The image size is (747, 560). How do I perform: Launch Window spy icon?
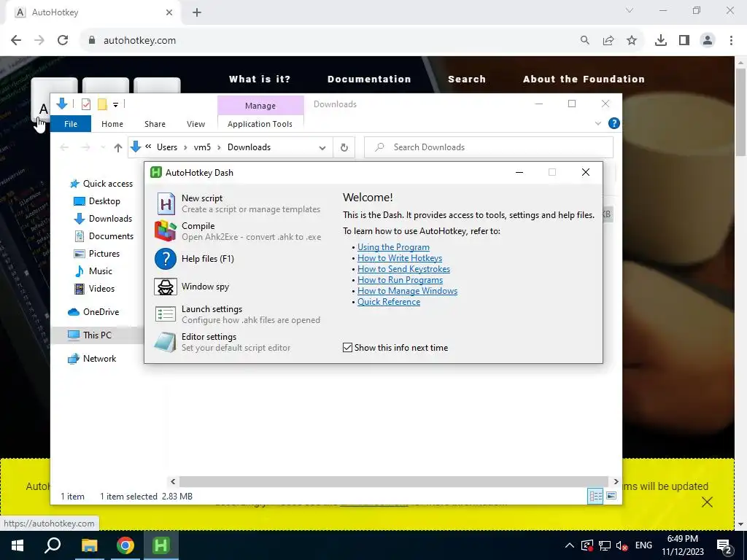pyautogui.click(x=166, y=287)
